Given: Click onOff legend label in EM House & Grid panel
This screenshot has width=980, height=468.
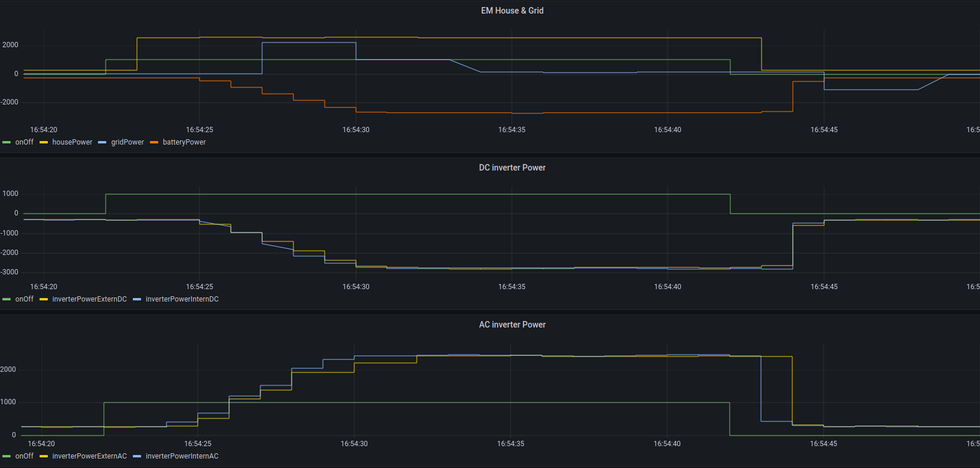Looking at the screenshot, I should 24,142.
